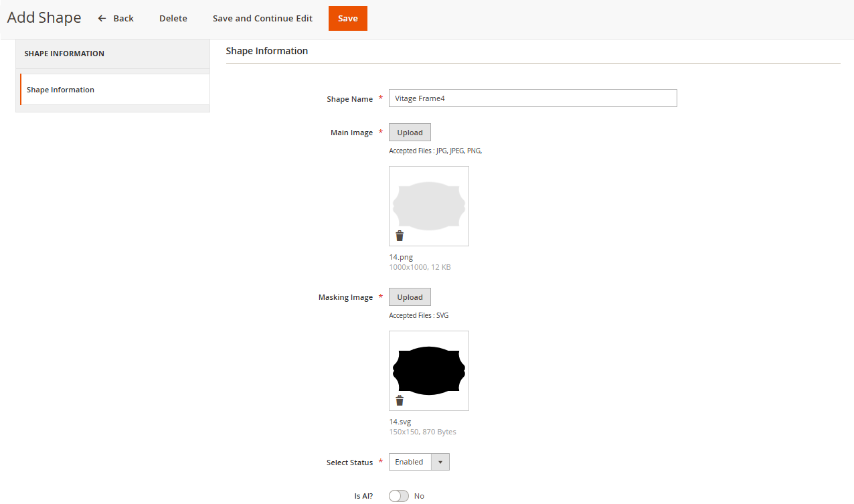Click the Add Shape page title
This screenshot has width=854, height=504.
click(x=44, y=18)
